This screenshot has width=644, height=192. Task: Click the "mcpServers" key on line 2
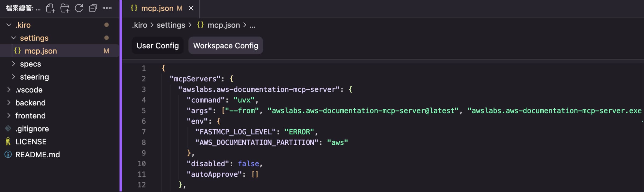coord(195,79)
